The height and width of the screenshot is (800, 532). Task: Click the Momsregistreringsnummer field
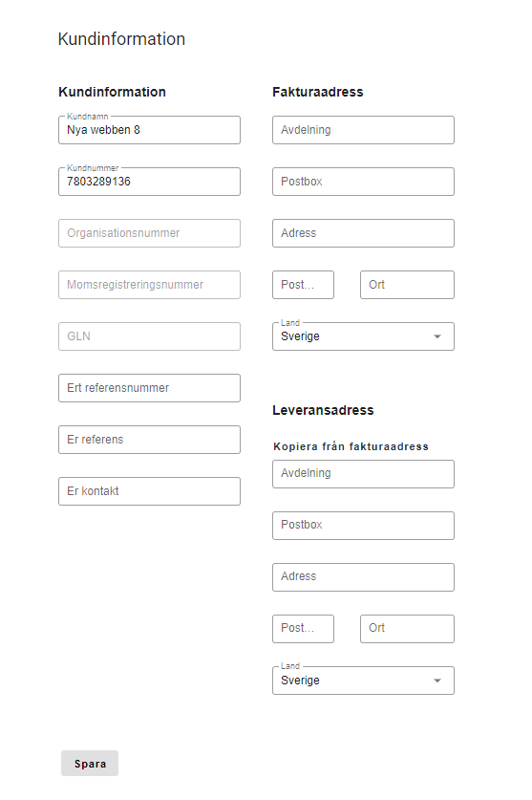pos(149,285)
